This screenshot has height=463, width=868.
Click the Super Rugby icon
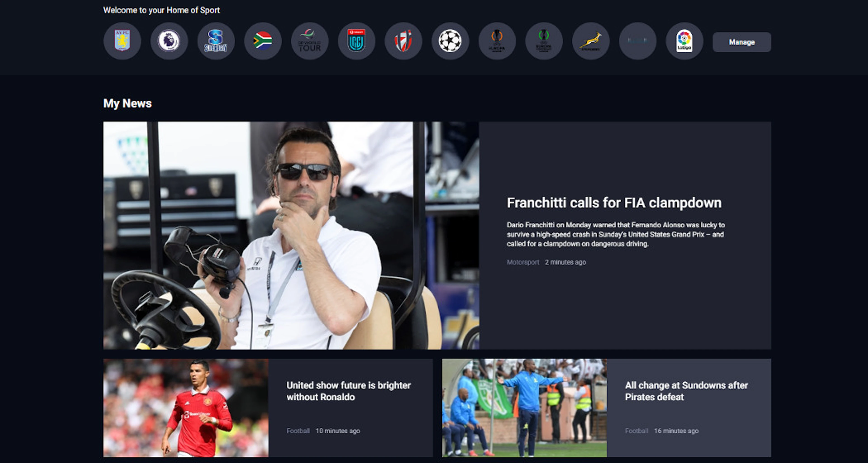point(216,41)
